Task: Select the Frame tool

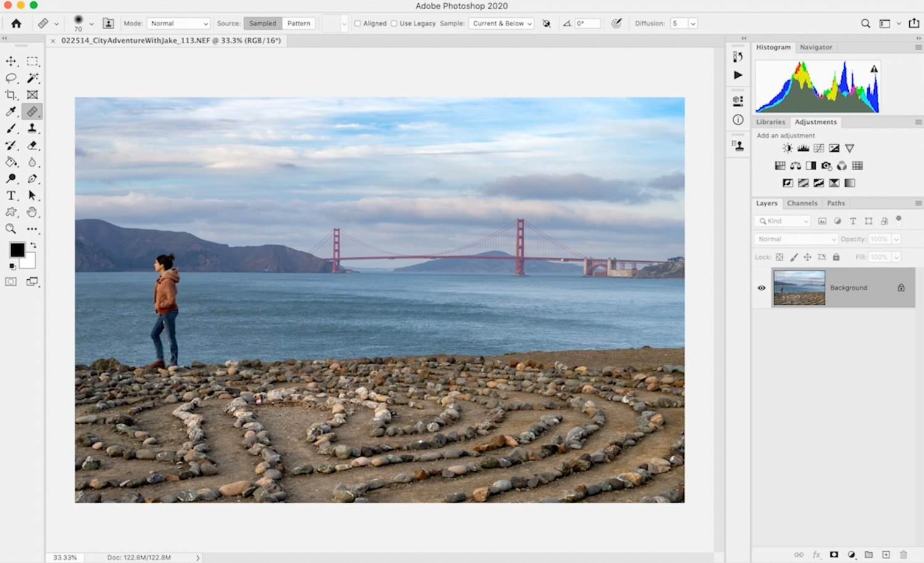Action: [32, 95]
